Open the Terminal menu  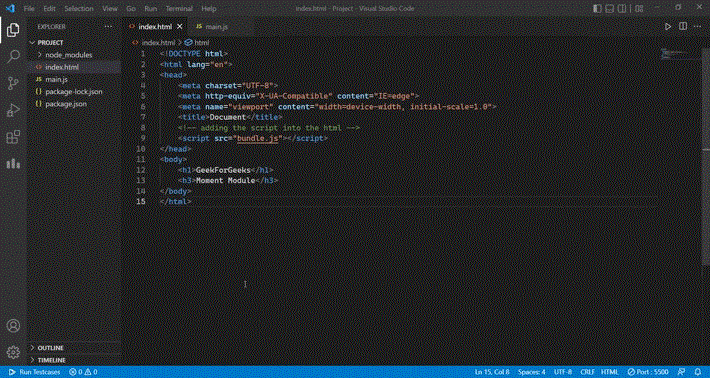tap(179, 9)
